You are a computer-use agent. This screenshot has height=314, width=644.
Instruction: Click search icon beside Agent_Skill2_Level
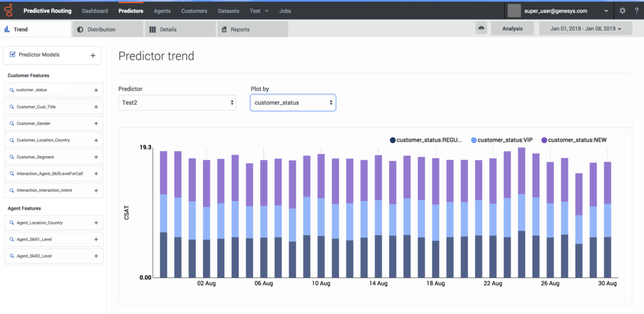click(x=12, y=256)
